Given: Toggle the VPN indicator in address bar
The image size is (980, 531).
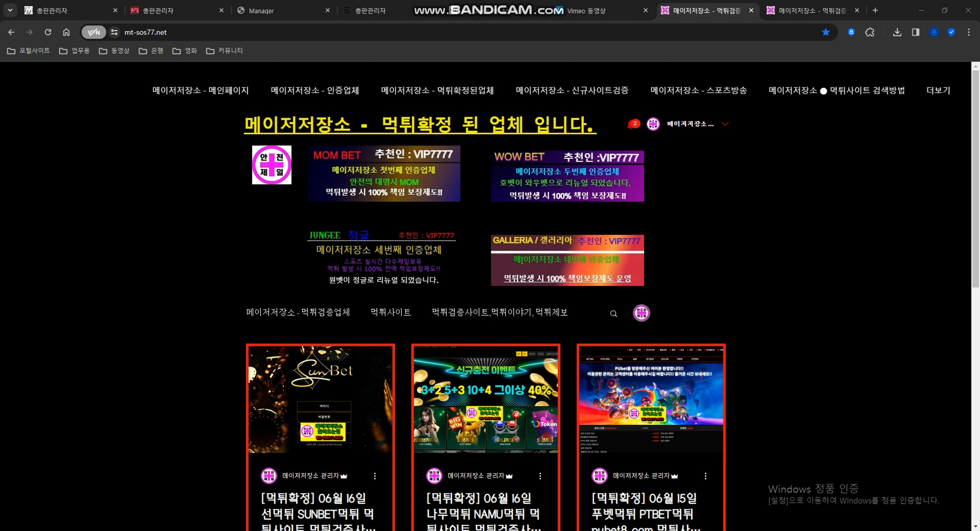Looking at the screenshot, I should pos(94,32).
